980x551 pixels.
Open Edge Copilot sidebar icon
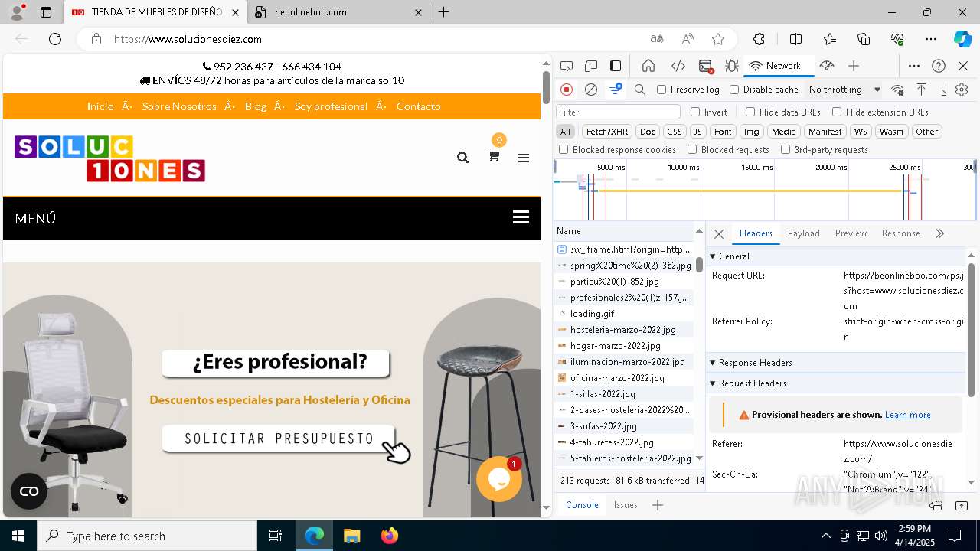pyautogui.click(x=962, y=39)
